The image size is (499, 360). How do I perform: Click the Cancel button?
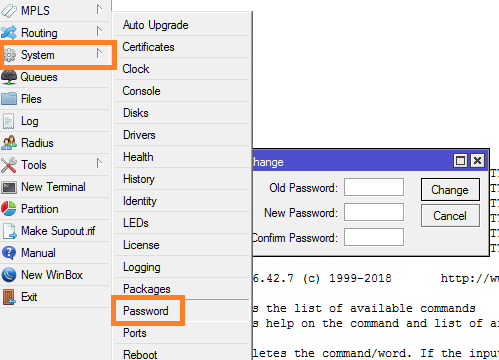click(x=450, y=216)
